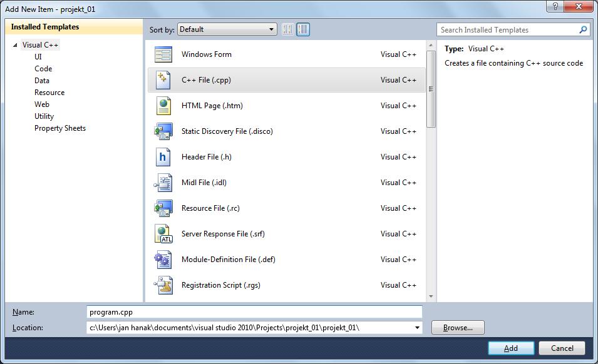This screenshot has height=364, width=598.
Task: Click the template list scroll-down arrow
Action: point(431,296)
